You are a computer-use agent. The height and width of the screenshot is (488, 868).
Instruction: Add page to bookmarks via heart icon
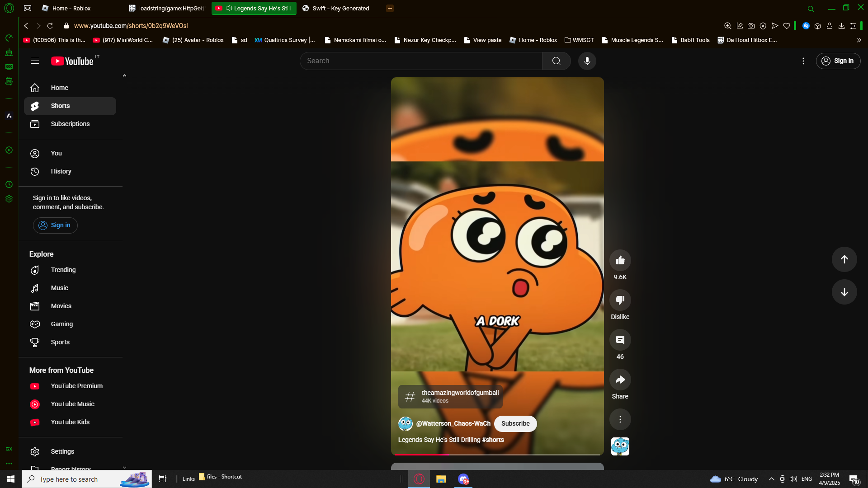[787, 26]
